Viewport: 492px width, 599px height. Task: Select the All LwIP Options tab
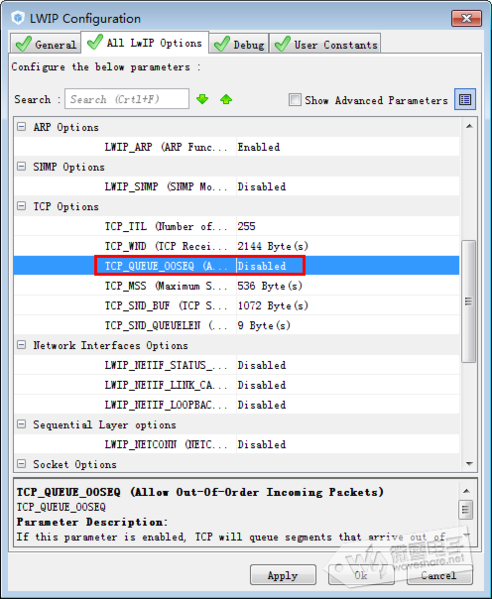(144, 42)
